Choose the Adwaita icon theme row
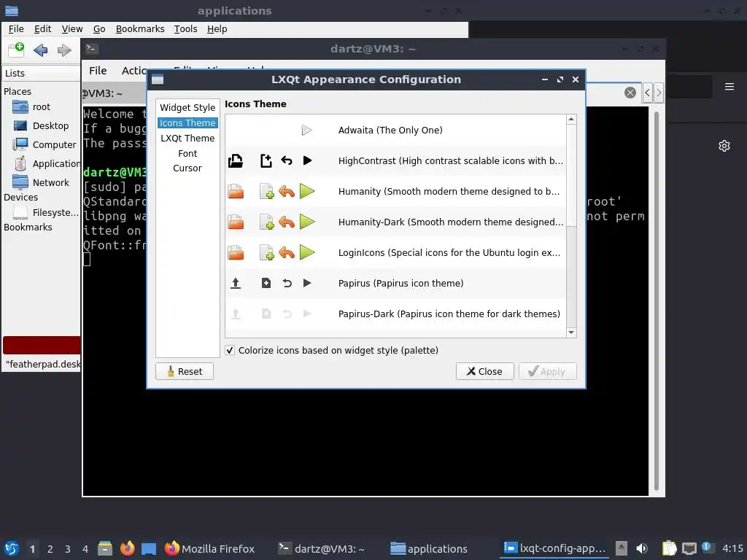Screen dimensions: 747x560 pyautogui.click(x=395, y=130)
